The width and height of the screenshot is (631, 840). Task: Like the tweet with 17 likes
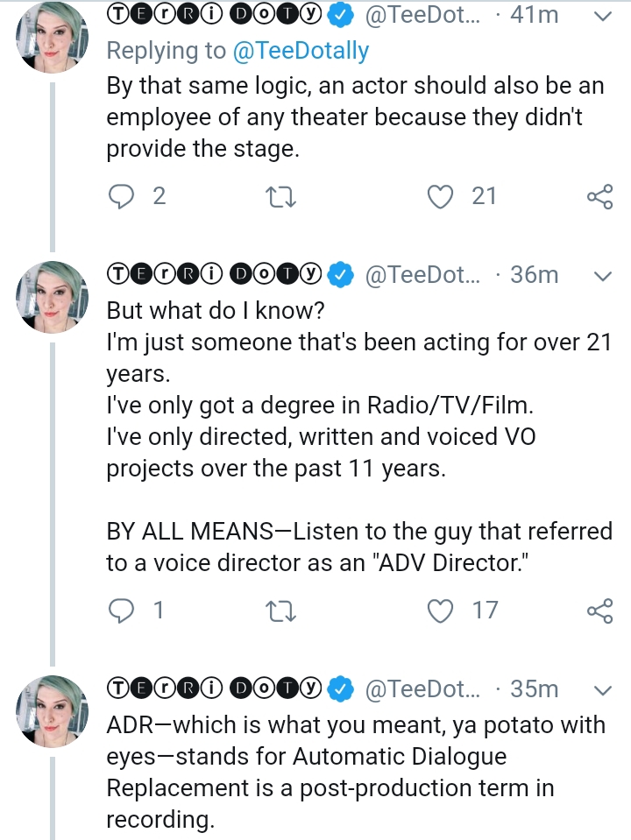[x=439, y=610]
